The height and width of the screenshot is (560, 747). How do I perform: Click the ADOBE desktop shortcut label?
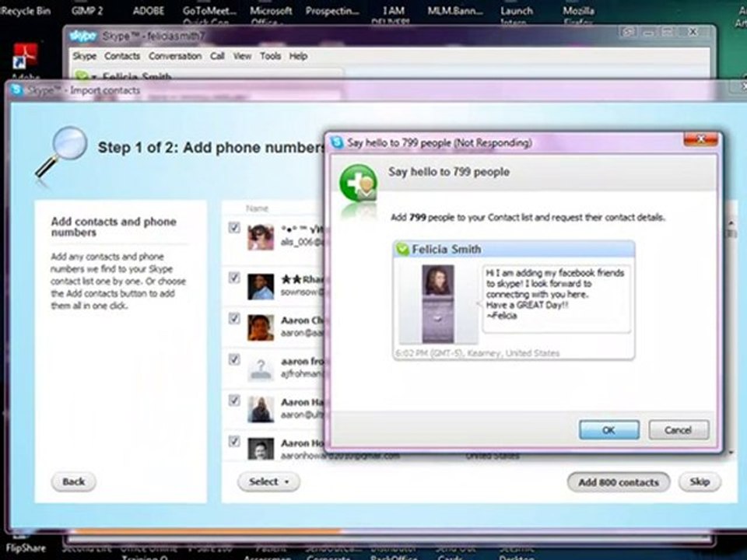149,10
